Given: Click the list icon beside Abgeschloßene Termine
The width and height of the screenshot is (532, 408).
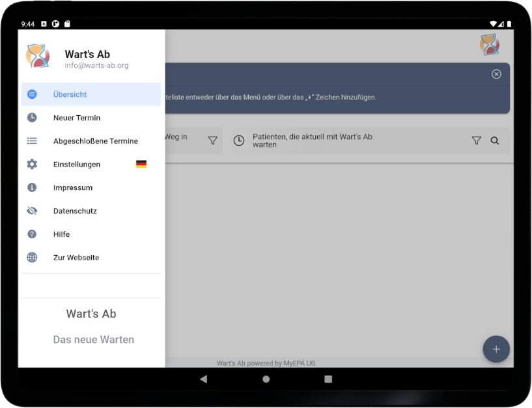Looking at the screenshot, I should [x=32, y=141].
